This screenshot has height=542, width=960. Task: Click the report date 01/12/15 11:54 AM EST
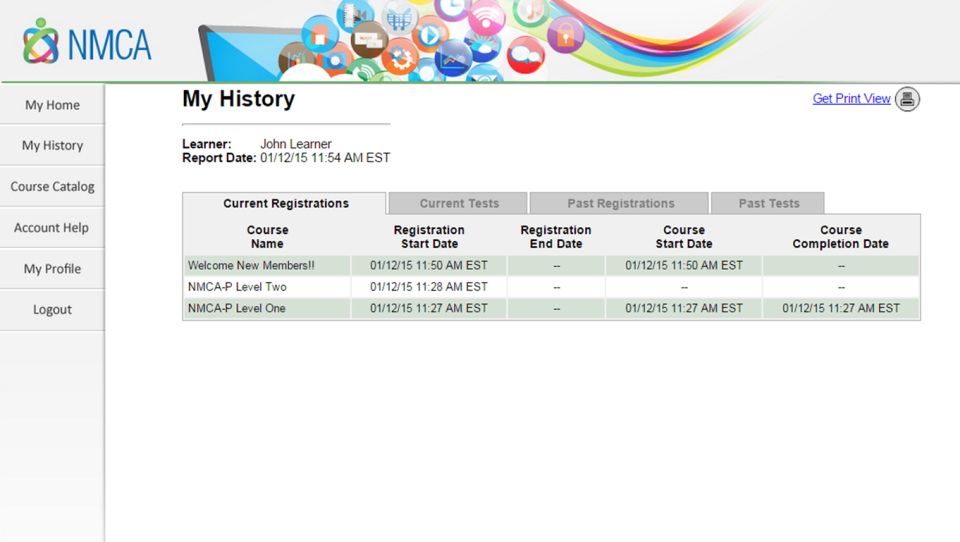pos(325,158)
